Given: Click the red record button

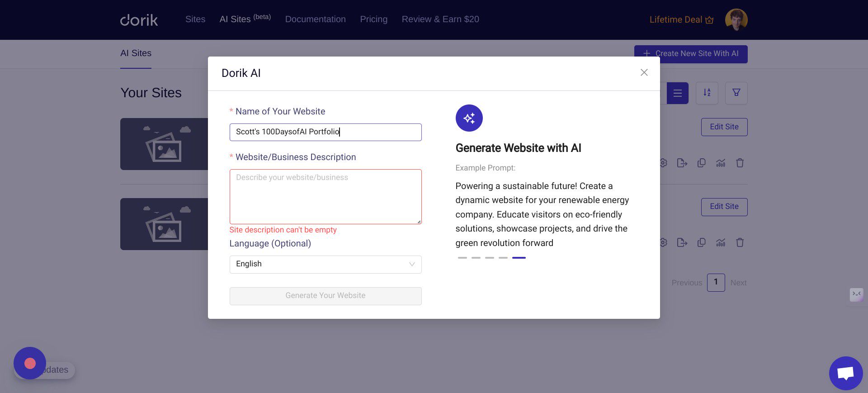Looking at the screenshot, I should click(30, 363).
